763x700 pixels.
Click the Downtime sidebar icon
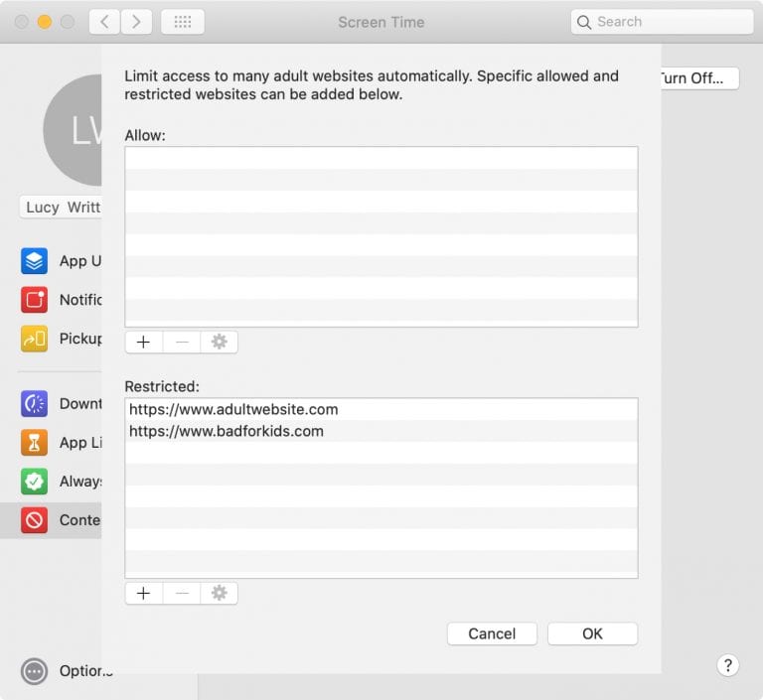pyautogui.click(x=35, y=403)
